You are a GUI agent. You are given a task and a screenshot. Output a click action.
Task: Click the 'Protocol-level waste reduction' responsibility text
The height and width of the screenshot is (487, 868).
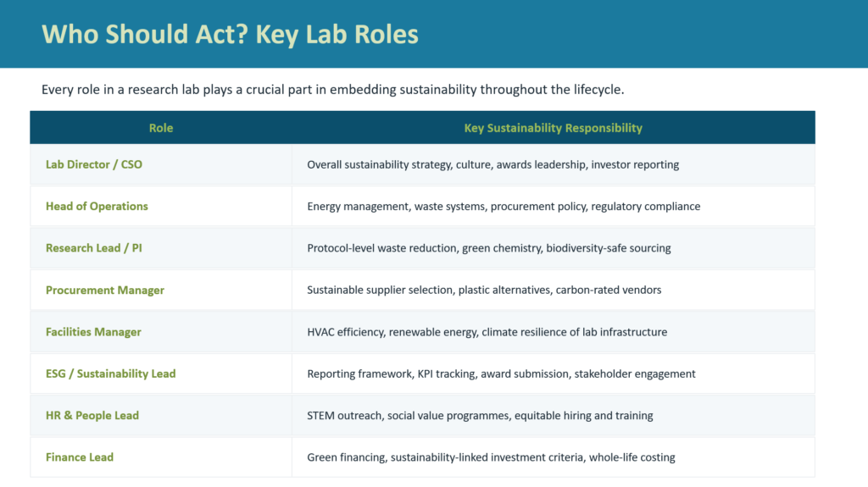click(489, 248)
